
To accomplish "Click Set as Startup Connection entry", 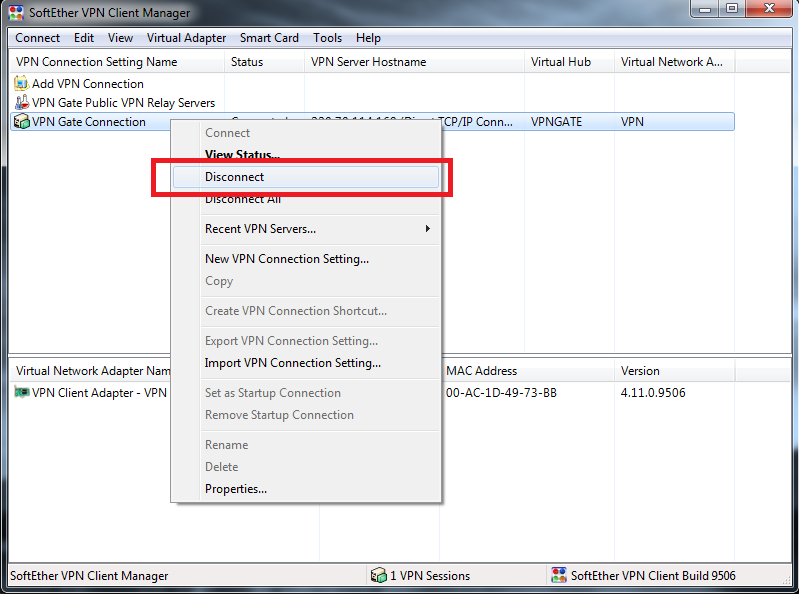I will coord(306,393).
